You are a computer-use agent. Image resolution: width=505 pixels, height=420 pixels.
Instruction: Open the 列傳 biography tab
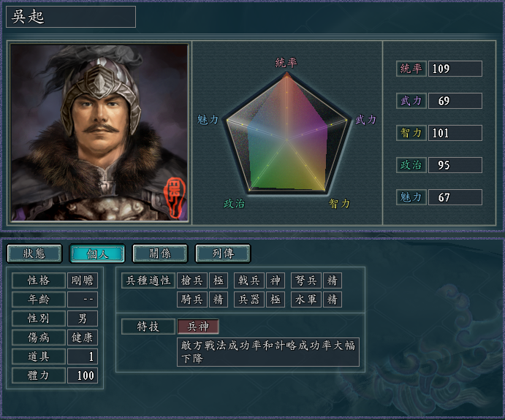(223, 253)
